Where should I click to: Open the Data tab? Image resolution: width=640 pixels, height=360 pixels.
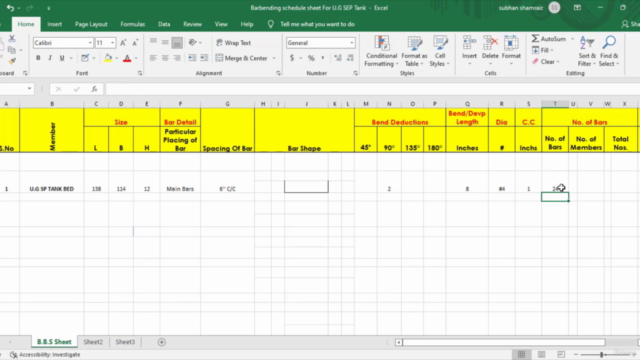164,24
